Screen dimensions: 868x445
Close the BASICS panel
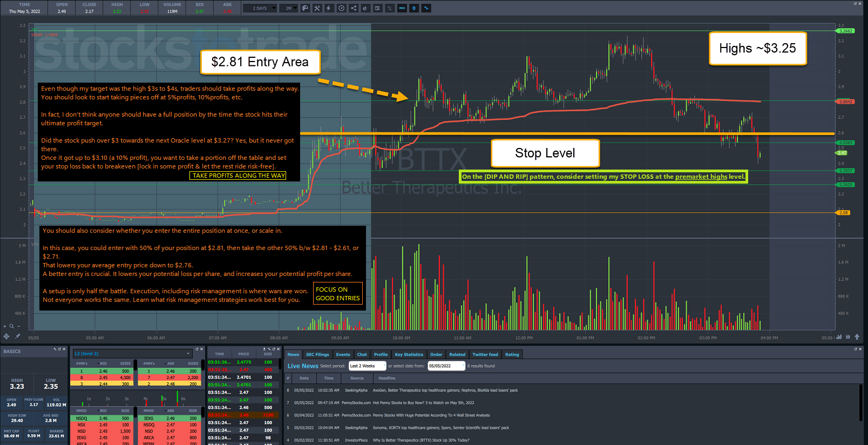point(64,349)
